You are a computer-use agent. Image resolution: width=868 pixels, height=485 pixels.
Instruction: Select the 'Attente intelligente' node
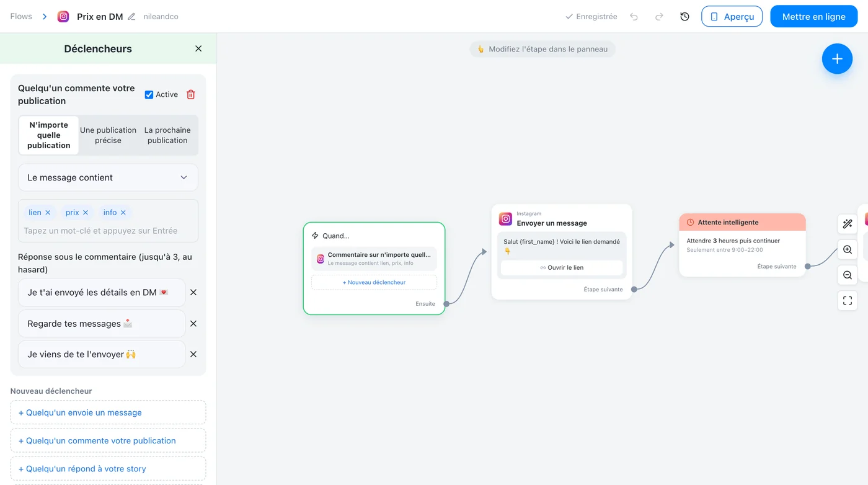[x=742, y=245]
